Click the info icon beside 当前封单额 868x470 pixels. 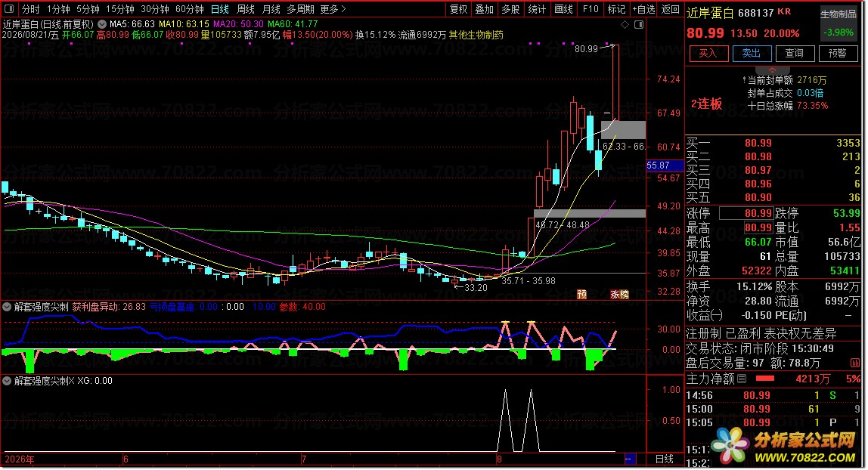[x=744, y=80]
